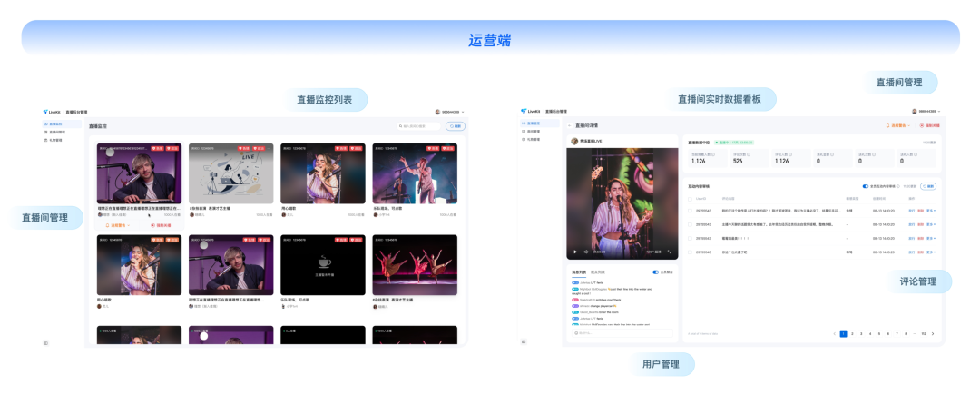The height and width of the screenshot is (395, 980).
Task: Click 刷新 in the live monitoring list window
Action: click(x=455, y=125)
